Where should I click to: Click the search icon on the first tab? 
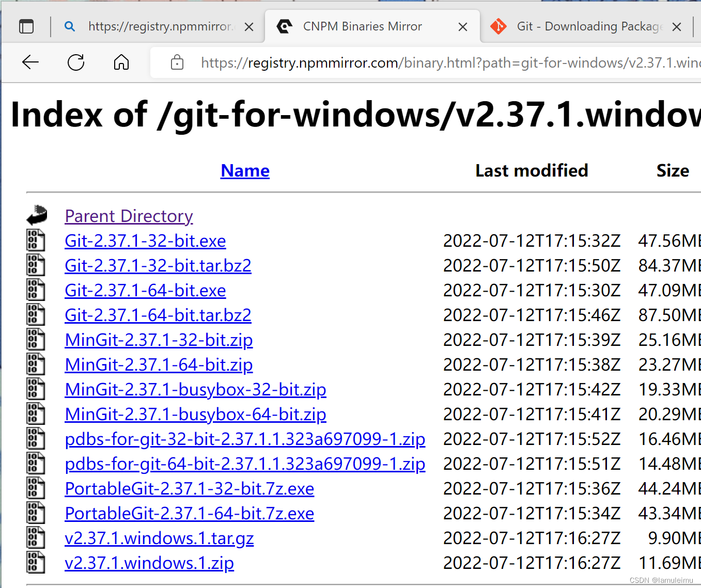click(x=70, y=26)
